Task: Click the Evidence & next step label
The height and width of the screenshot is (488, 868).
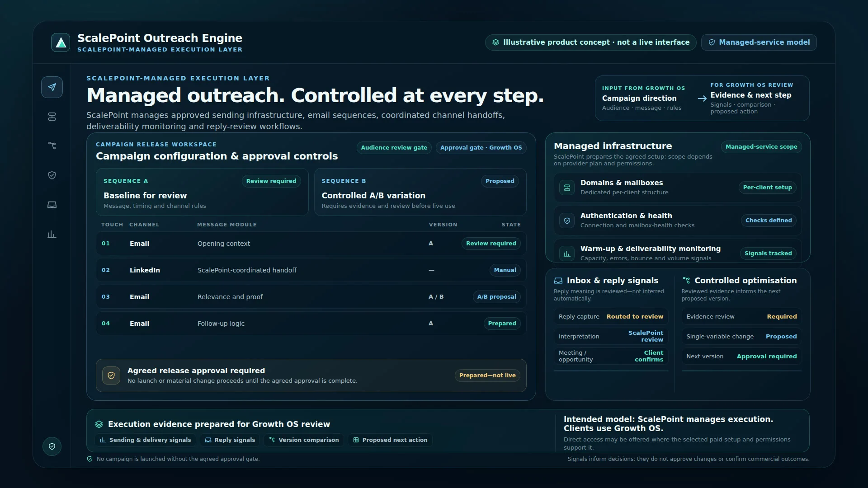Action: click(751, 95)
